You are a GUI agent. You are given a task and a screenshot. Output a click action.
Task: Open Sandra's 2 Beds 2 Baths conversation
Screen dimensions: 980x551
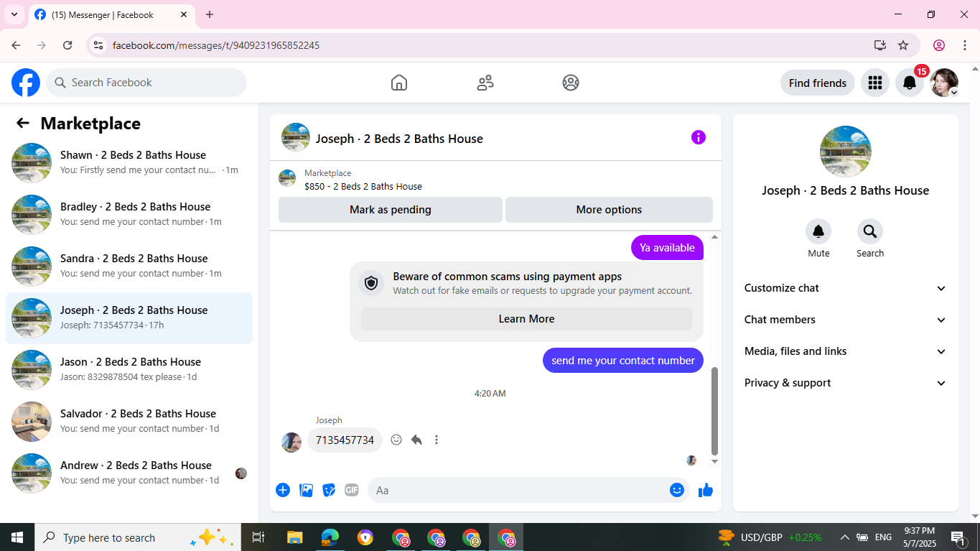coord(129,267)
